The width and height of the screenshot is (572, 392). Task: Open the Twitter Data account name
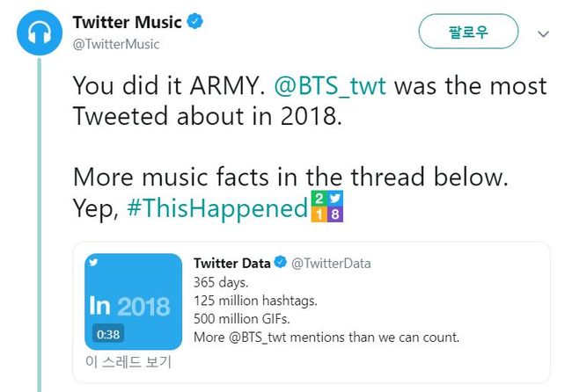point(231,263)
